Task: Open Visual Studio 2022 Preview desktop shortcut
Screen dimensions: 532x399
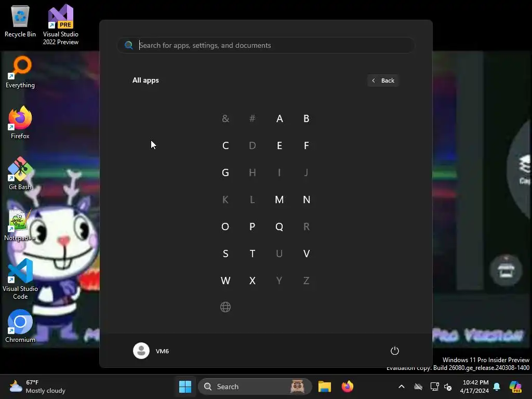Action: [x=61, y=24]
